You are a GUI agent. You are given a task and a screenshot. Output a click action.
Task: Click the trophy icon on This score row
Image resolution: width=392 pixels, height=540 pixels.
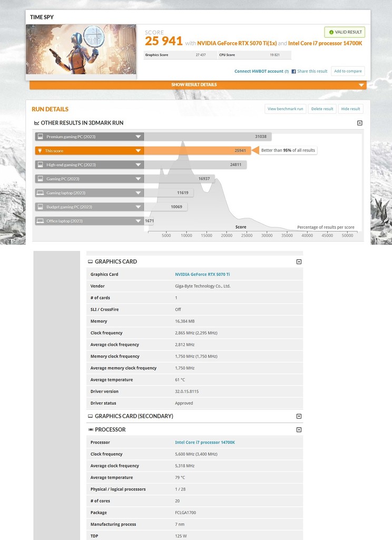coord(40,151)
